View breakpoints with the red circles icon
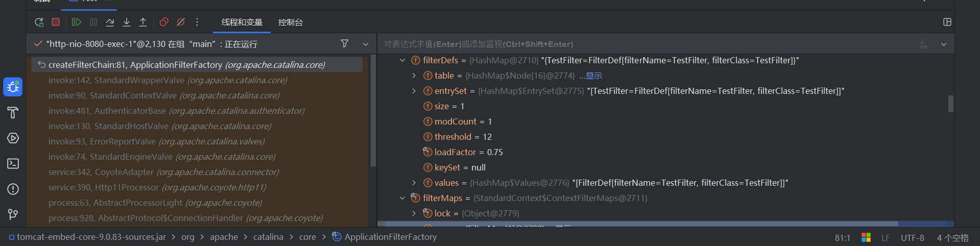 164,22
